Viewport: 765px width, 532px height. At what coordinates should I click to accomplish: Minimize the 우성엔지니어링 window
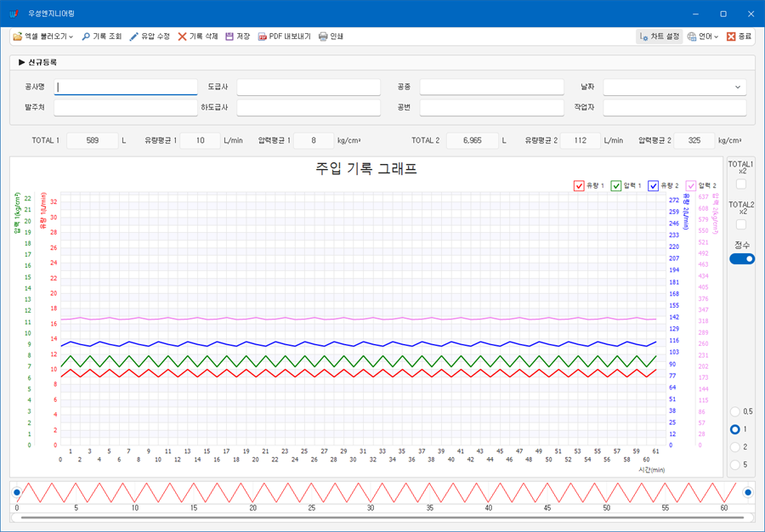[695, 14]
